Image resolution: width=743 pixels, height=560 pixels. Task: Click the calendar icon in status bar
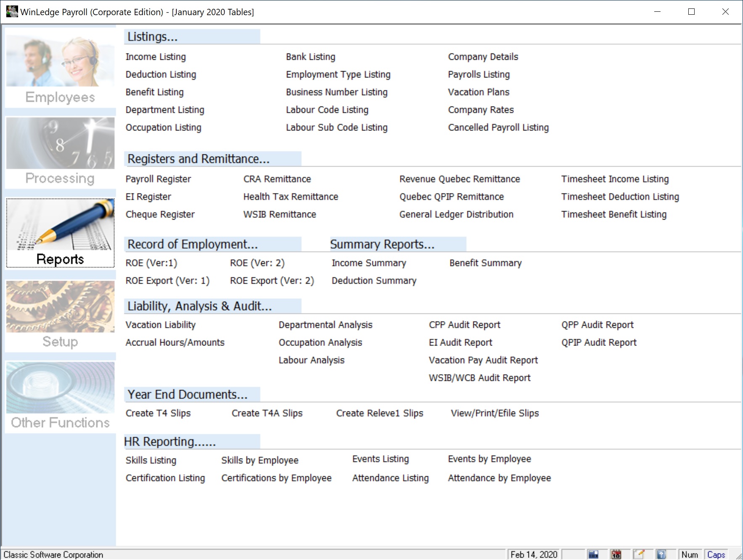616,555
